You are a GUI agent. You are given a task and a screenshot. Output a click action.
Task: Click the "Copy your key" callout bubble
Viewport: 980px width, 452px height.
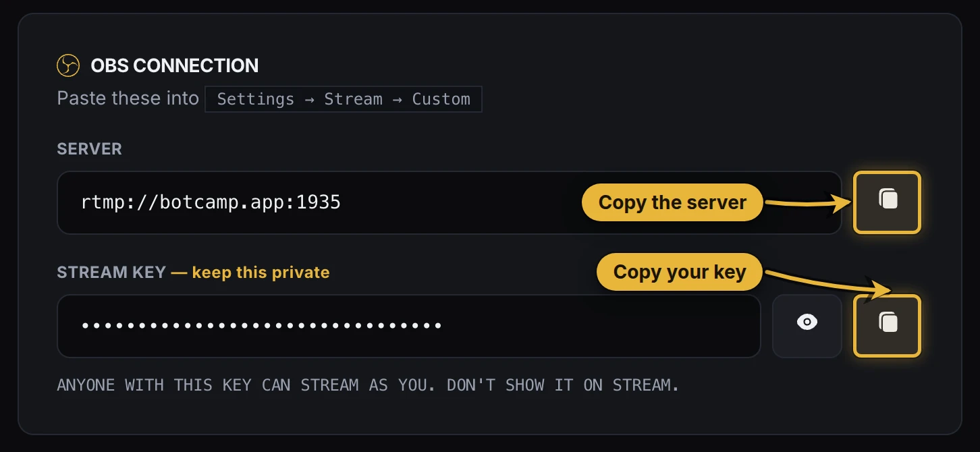pos(680,272)
